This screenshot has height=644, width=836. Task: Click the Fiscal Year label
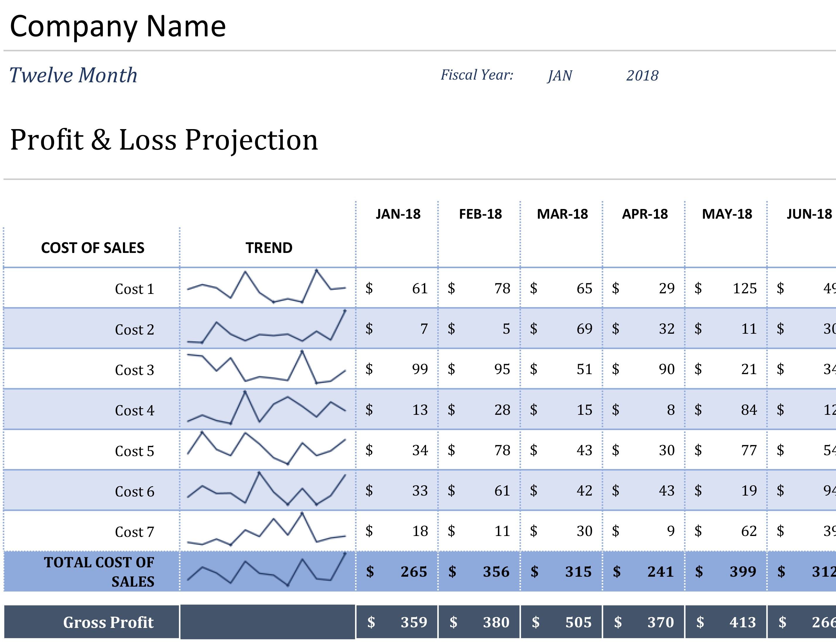point(478,75)
